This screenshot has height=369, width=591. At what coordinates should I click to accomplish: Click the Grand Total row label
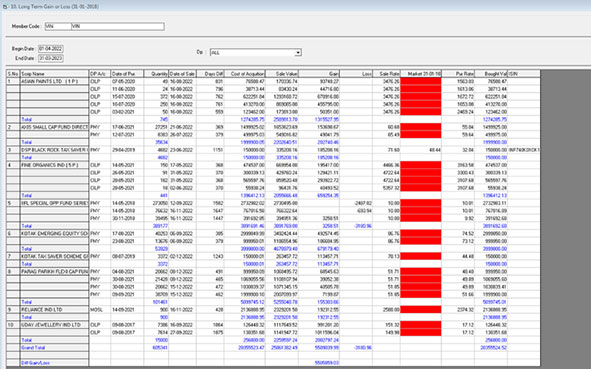click(33, 348)
